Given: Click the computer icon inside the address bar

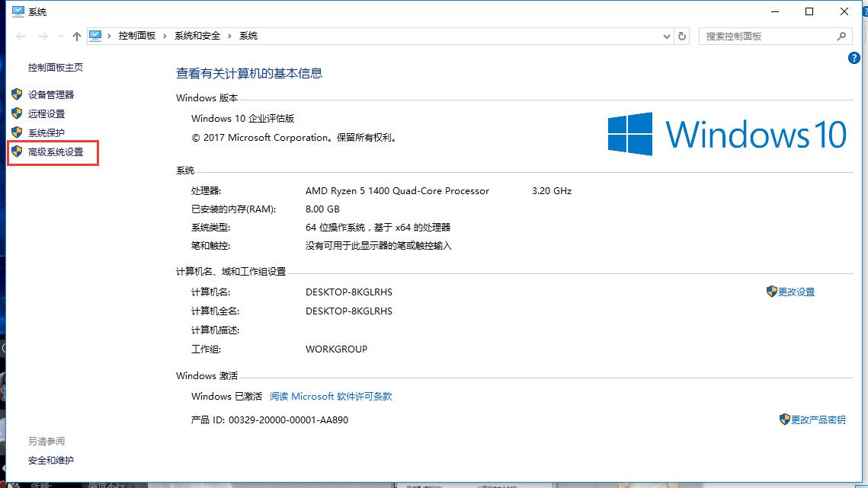Looking at the screenshot, I should 95,35.
